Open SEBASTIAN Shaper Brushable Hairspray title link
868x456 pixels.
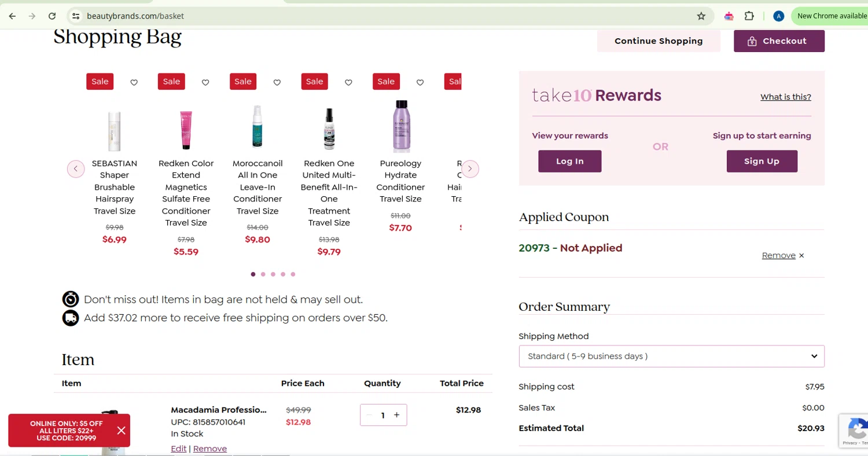click(115, 187)
